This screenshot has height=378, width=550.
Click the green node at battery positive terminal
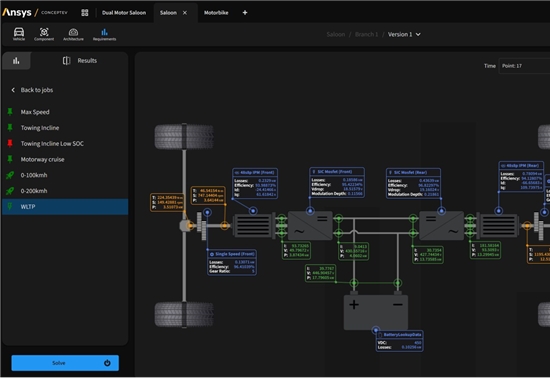click(354, 283)
